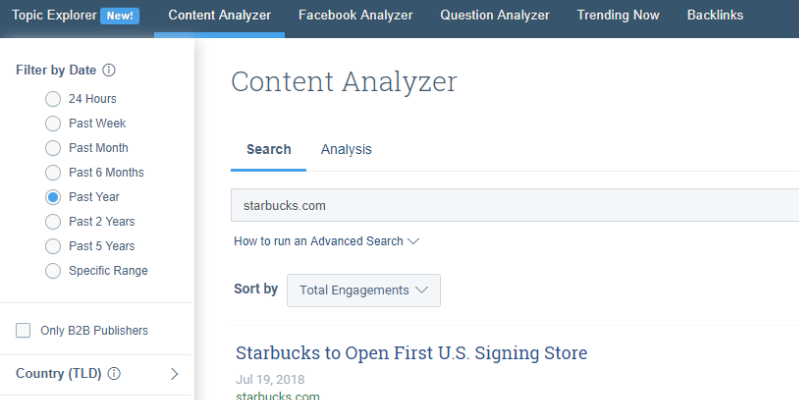
Task: Click the New! badge beside Topic Explorer
Action: (x=120, y=16)
